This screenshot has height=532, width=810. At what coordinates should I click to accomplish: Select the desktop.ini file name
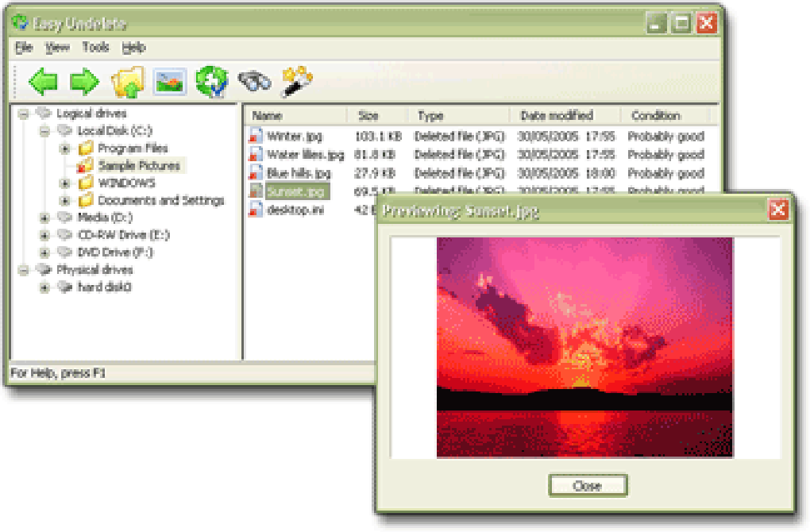coord(295,210)
